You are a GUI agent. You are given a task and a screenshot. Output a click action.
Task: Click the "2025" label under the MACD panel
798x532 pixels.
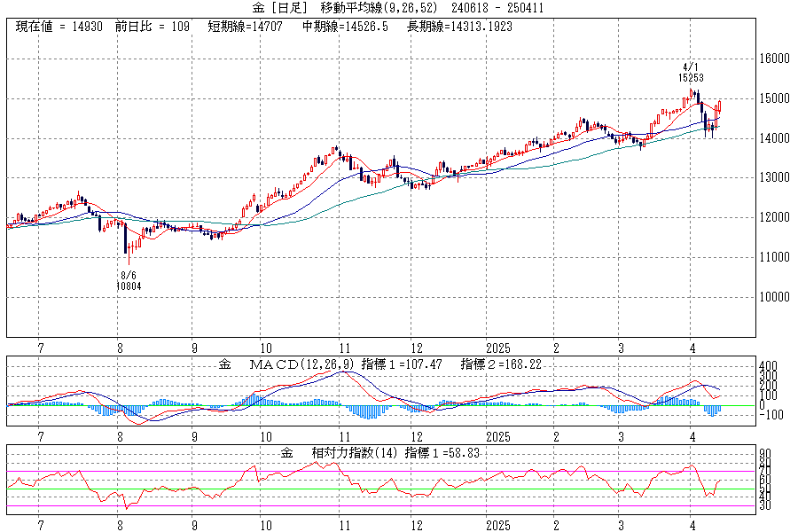(497, 437)
